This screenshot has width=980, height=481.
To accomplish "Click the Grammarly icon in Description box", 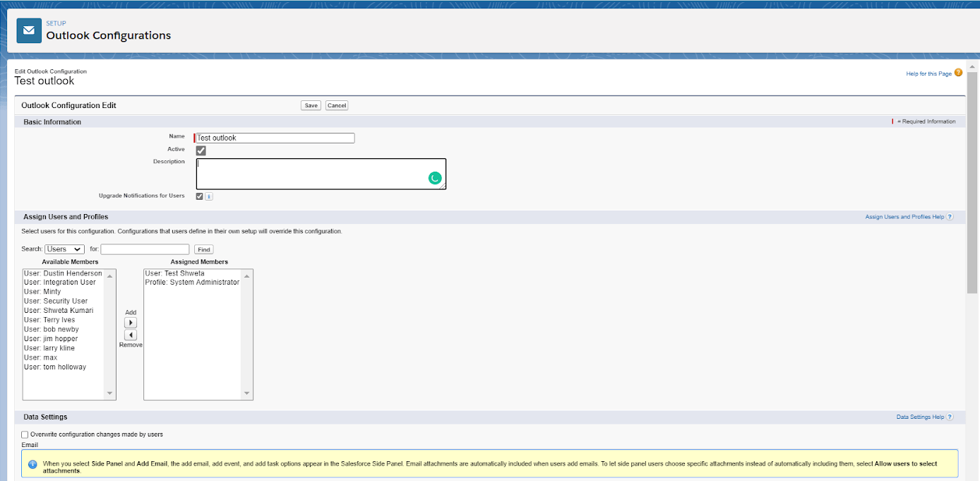I will (x=435, y=179).
